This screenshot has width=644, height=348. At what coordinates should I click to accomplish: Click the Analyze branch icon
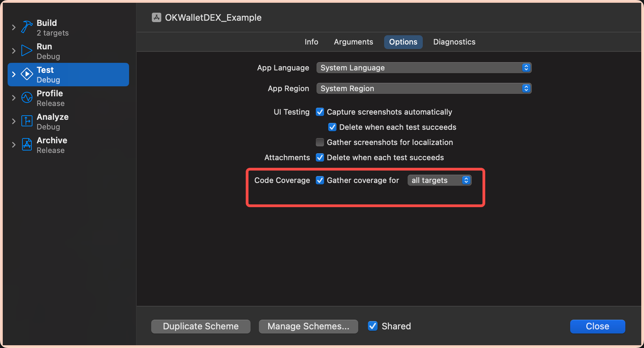click(27, 121)
